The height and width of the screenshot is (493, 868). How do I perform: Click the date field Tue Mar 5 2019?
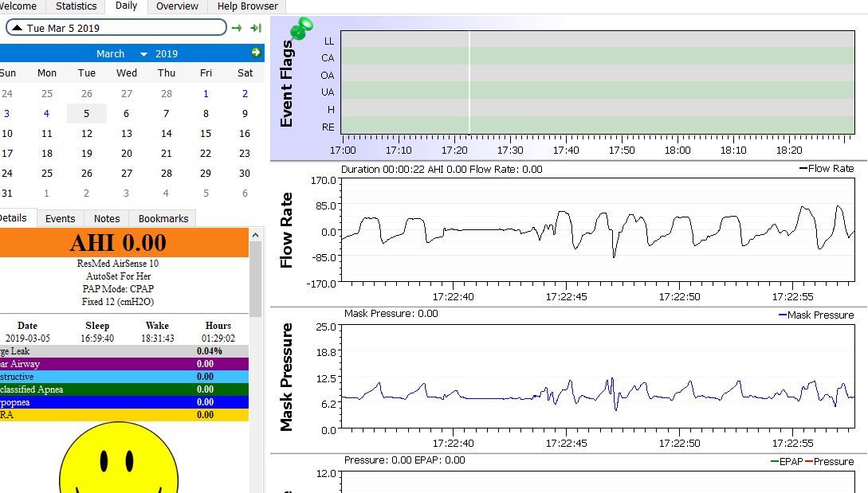click(x=116, y=28)
